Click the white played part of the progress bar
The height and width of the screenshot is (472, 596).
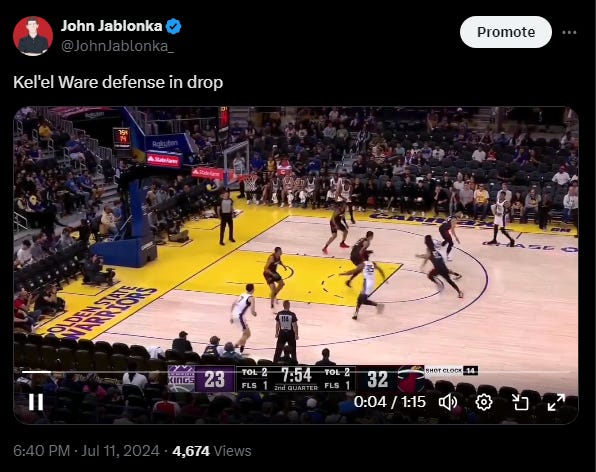(36, 372)
